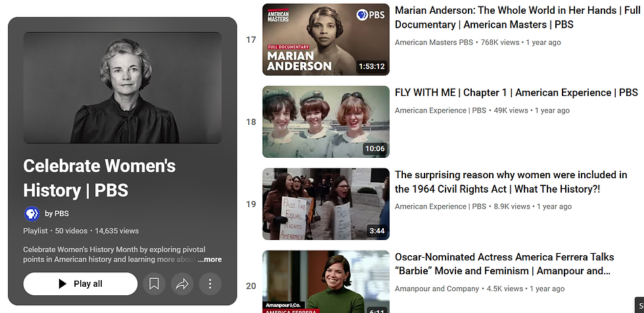This screenshot has height=313, width=644.
Task: Click the playlist title 'Celebrate Women's History | PBS'
Action: click(99, 178)
